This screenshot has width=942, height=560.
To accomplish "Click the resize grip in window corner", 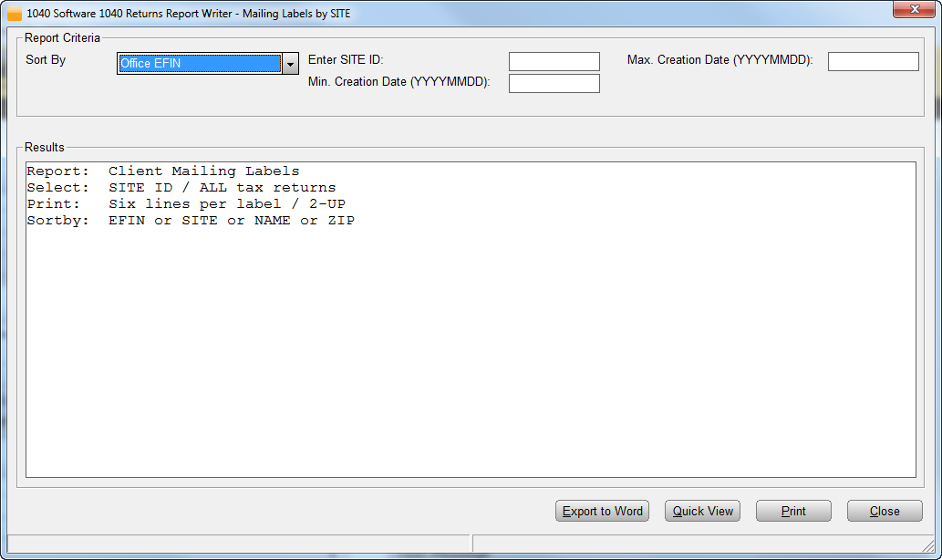I will [x=933, y=550].
